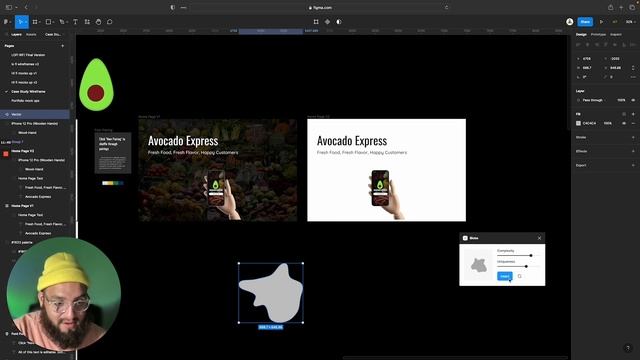
Task: Add a stroke with plus icon
Action: coord(633,137)
